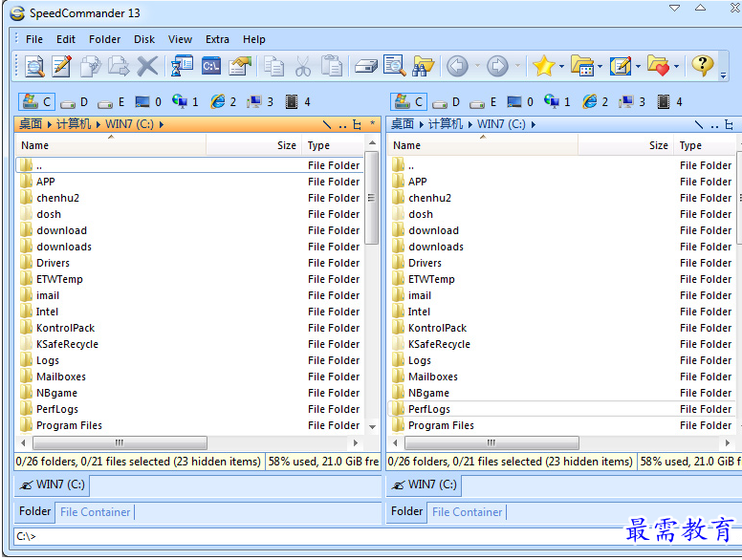Open the toolbar options overflow arrow
742x560 pixels.
coord(723,75)
